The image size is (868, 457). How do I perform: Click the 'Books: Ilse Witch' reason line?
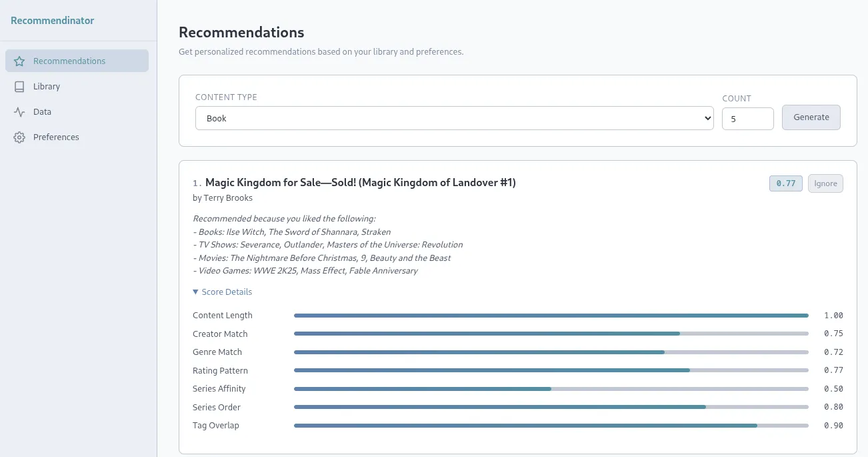coord(292,232)
